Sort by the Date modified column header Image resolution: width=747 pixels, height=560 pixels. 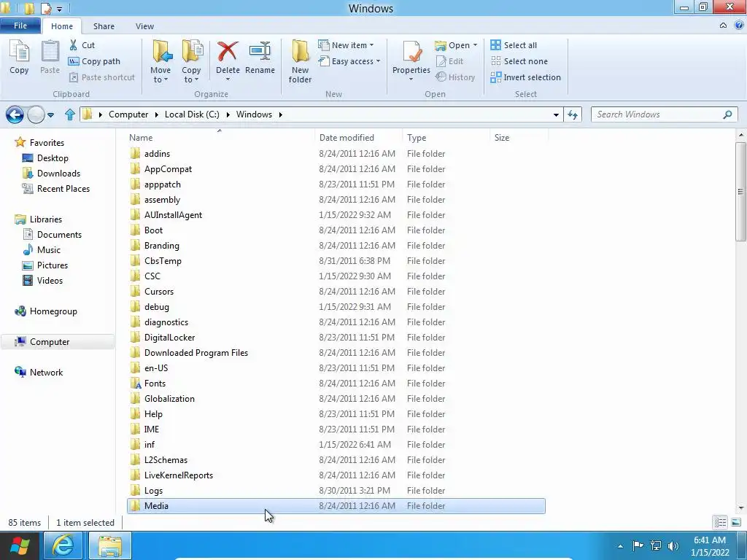pyautogui.click(x=358, y=138)
